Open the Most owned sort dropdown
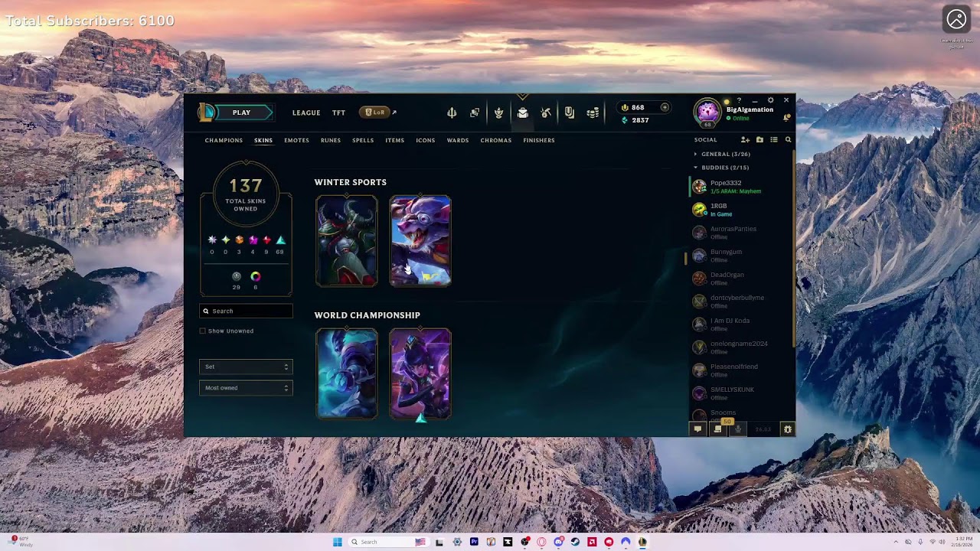The height and width of the screenshot is (551, 980). (246, 388)
